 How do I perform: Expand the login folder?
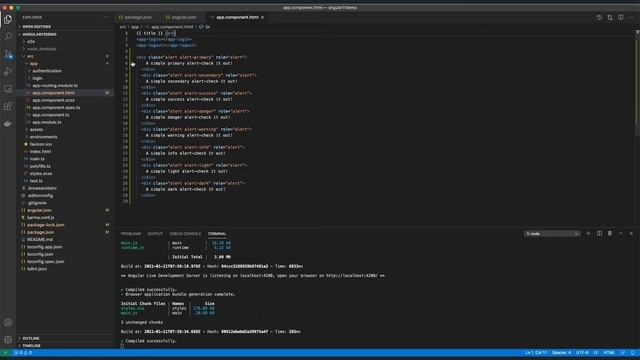pos(65,78)
